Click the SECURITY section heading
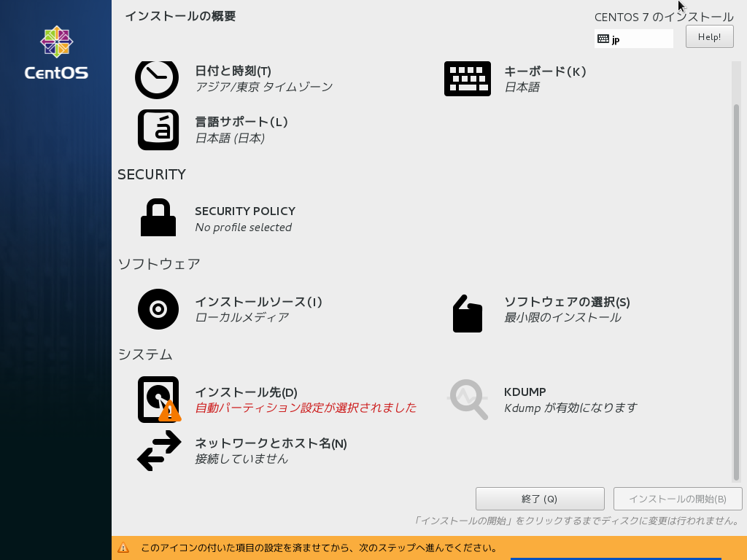Viewport: 747px width, 560px height. (152, 174)
